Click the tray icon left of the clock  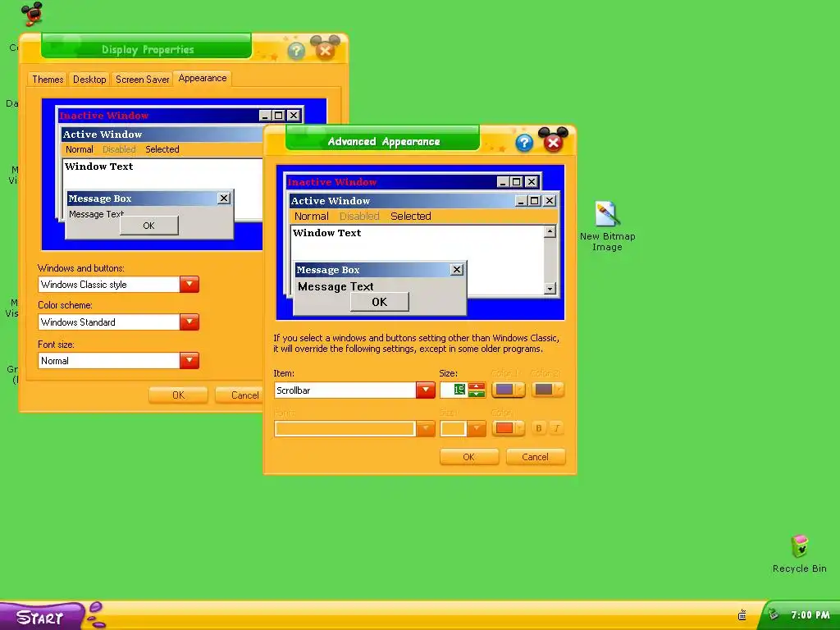(742, 615)
